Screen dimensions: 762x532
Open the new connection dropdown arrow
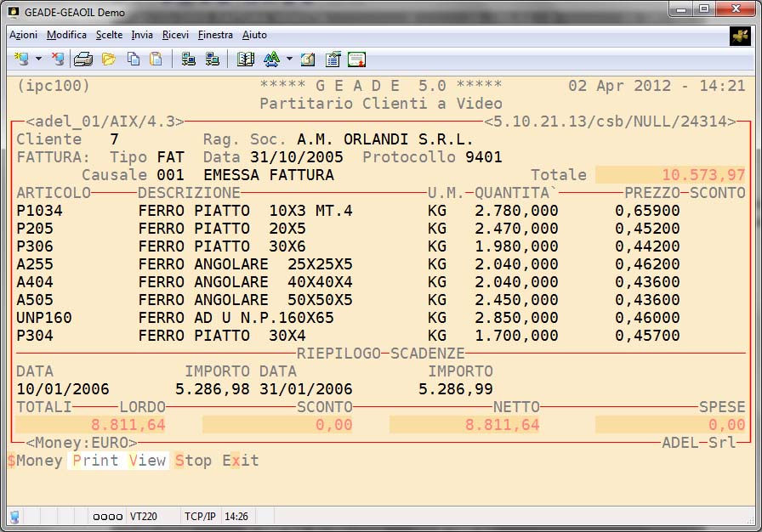(x=38, y=59)
